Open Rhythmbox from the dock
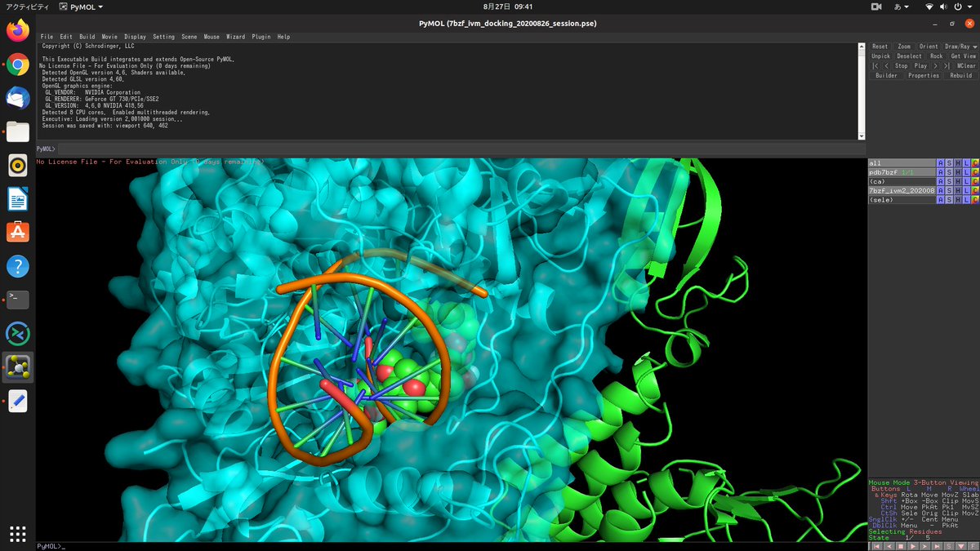This screenshot has height=551, width=980. (18, 165)
